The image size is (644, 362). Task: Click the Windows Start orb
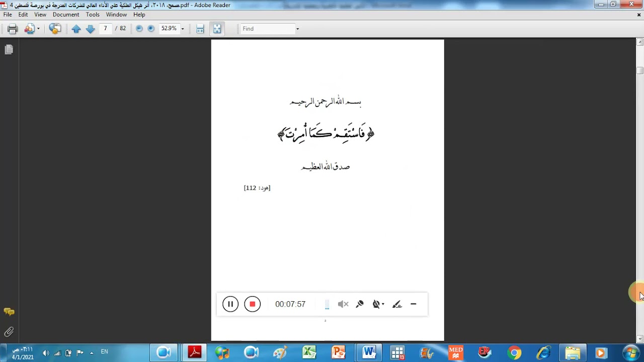click(x=631, y=352)
